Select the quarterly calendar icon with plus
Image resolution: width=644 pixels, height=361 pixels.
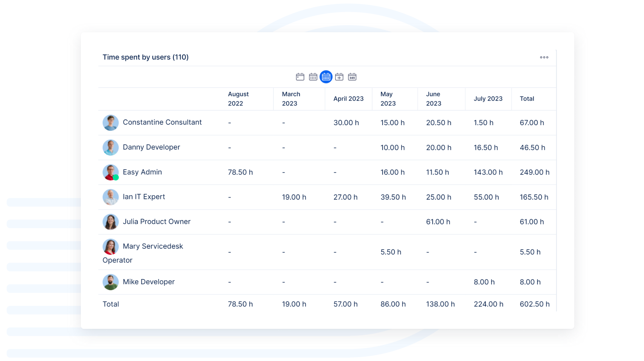pyautogui.click(x=339, y=77)
